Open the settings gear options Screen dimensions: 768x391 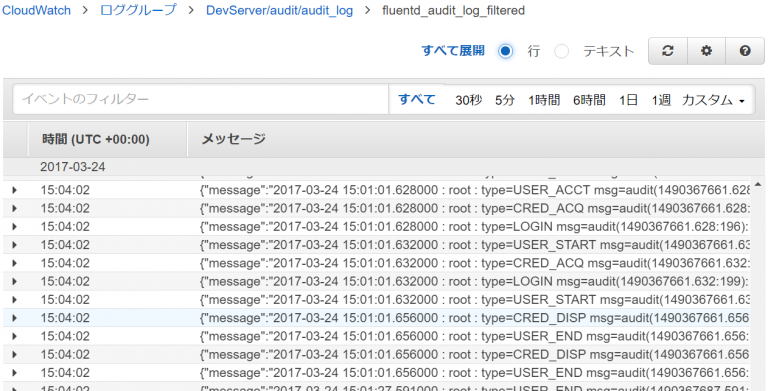coord(706,51)
